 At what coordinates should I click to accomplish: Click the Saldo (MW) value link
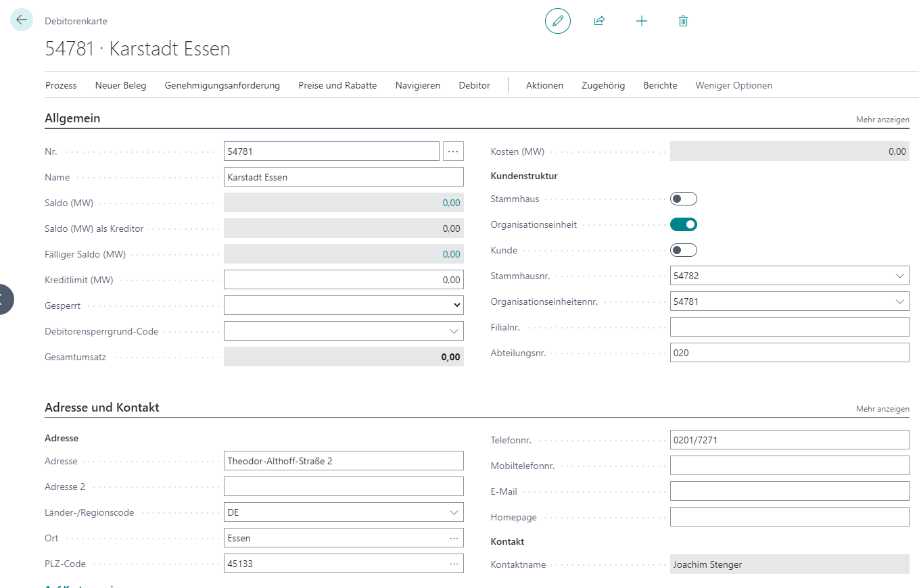coord(451,203)
